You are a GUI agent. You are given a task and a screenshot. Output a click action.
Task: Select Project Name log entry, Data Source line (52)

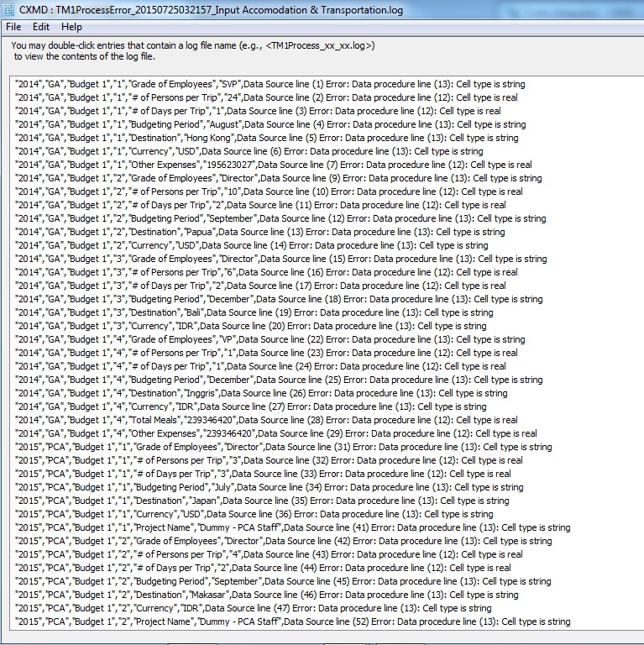coord(293,621)
